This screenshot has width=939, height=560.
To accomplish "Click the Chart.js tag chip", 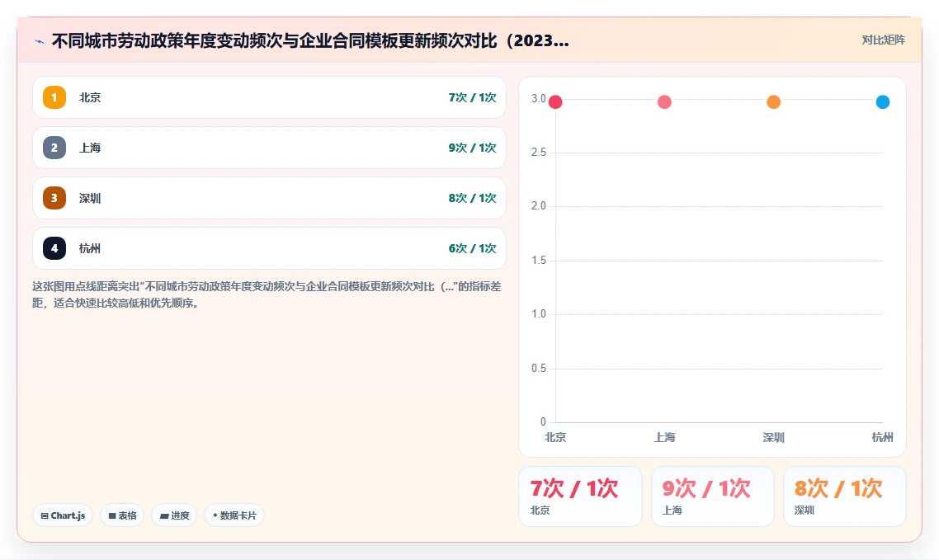I will (63, 515).
